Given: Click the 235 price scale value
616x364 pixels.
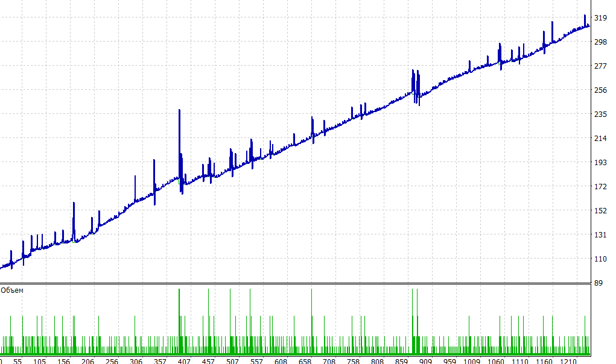Looking at the screenshot, I should (600, 115).
